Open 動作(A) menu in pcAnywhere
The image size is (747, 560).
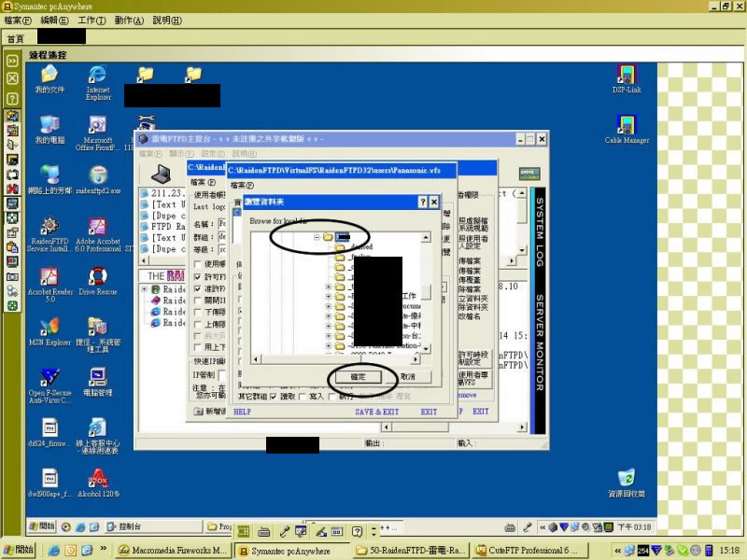click(129, 21)
